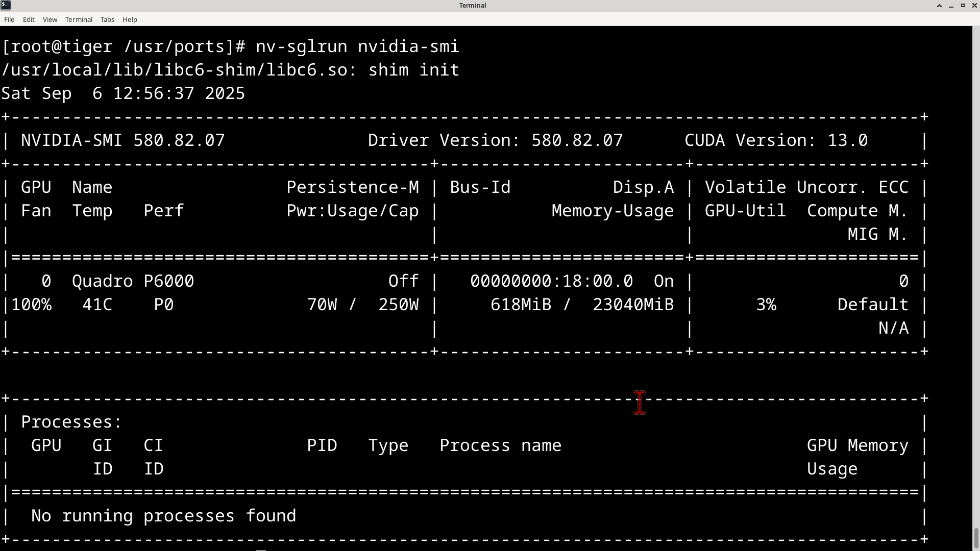Click the 'MIG M.' header

coord(878,234)
